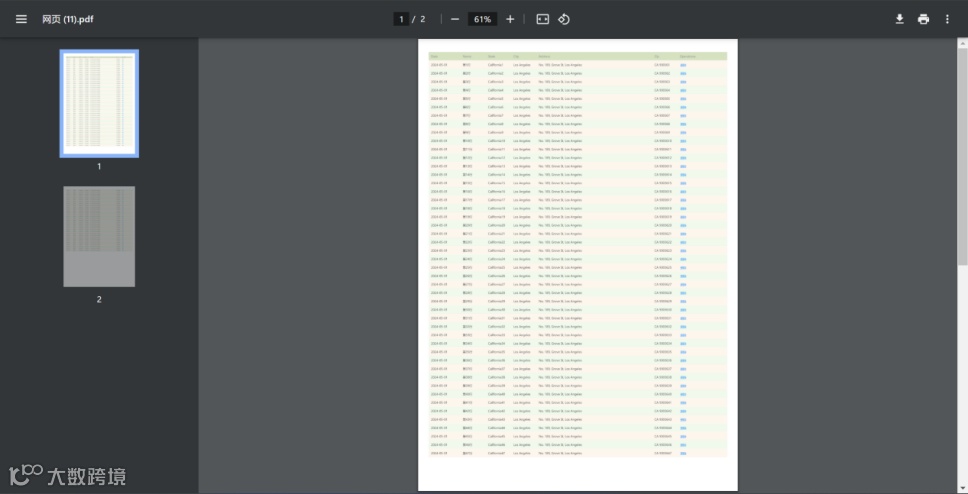Print the PDF document

[x=923, y=19]
